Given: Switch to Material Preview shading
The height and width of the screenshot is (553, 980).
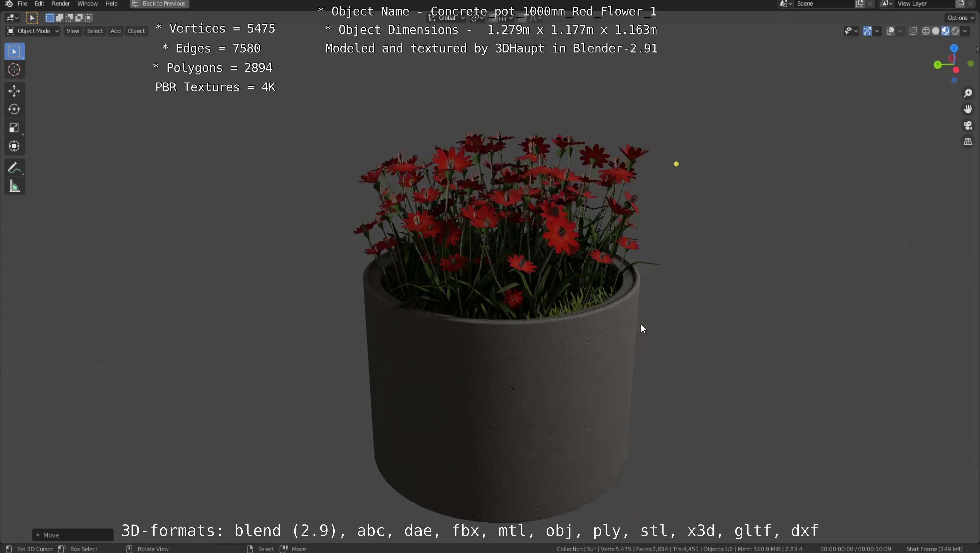Looking at the screenshot, I should 945,31.
